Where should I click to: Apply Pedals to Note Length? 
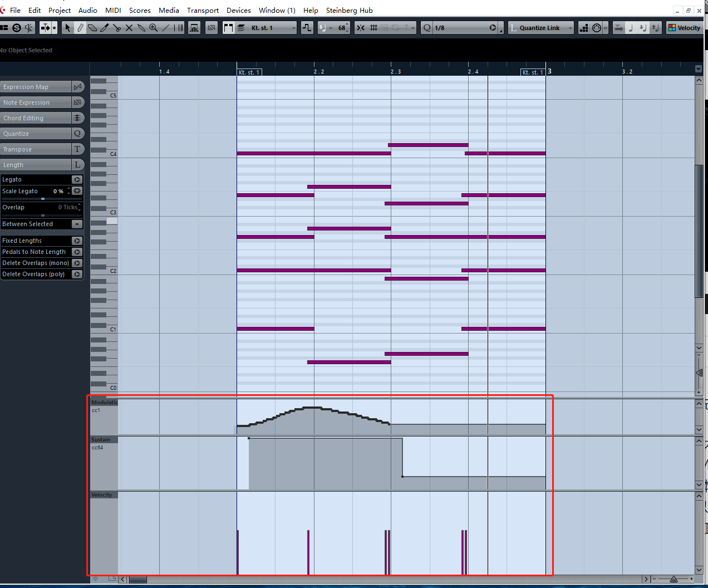(77, 252)
